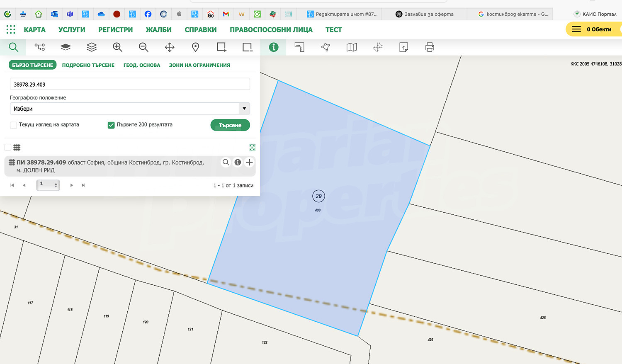Image resolution: width=622 pixels, height=364 pixels.
Task: Click parcel 425 on the map
Action: [543, 318]
